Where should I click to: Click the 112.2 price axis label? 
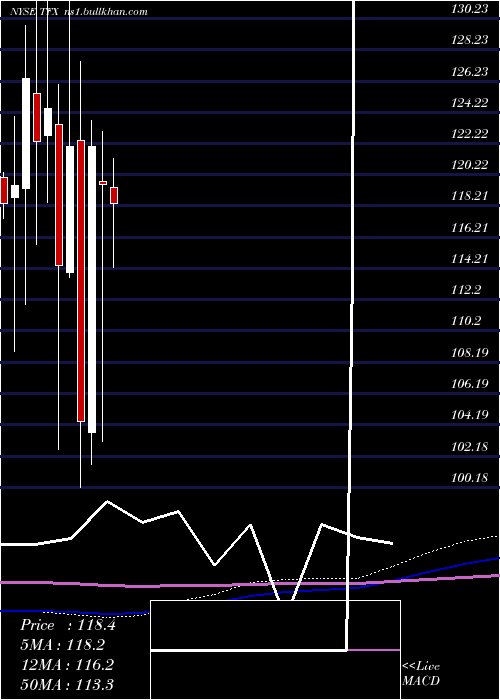(x=467, y=290)
